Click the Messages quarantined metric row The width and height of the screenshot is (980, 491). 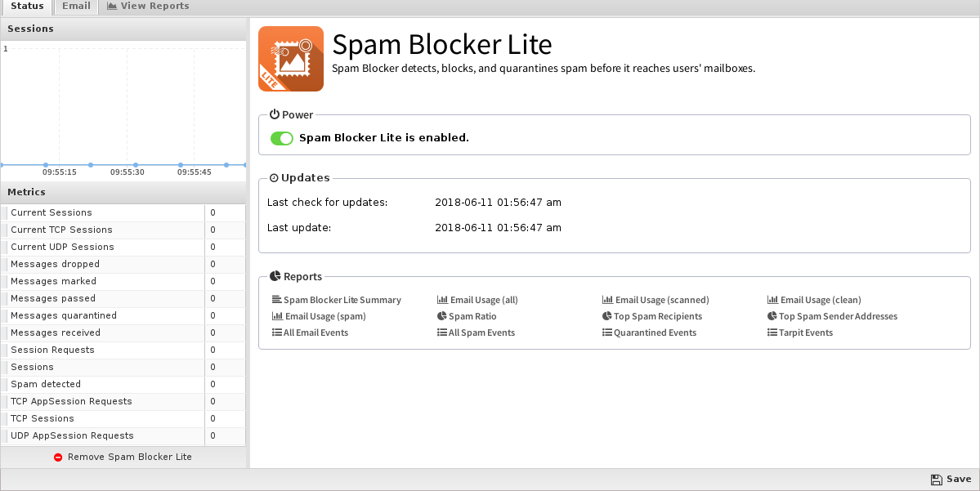coord(123,315)
